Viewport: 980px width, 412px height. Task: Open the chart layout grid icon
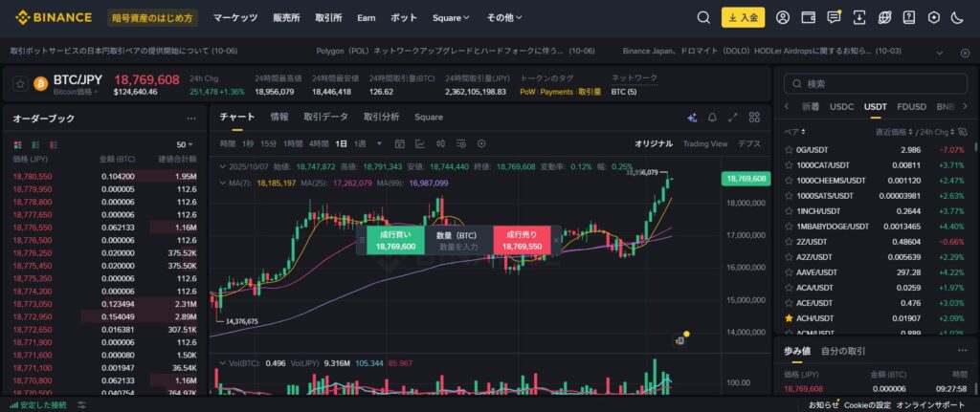click(x=754, y=118)
